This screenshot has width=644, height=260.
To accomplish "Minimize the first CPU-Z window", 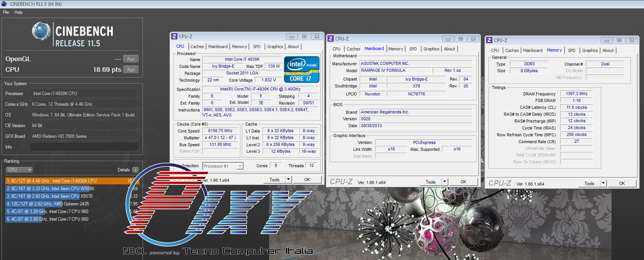I will point(292,37).
